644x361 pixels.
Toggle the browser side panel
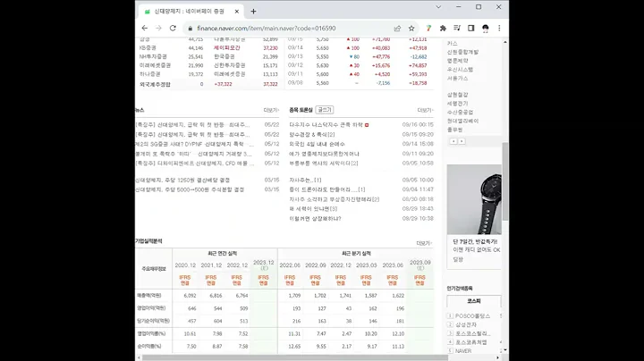pyautogui.click(x=471, y=28)
